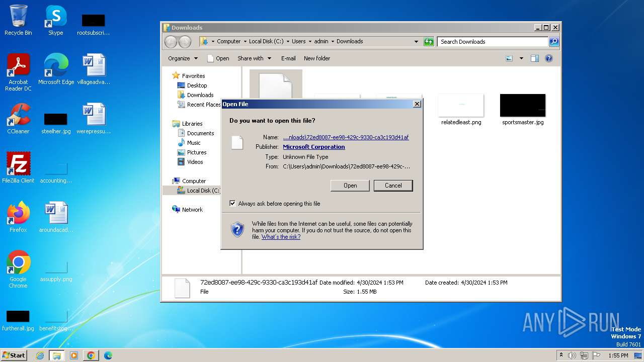Screen dimensions: 644x362
Task: Open the view options dropdown arrow
Action: tap(521, 58)
